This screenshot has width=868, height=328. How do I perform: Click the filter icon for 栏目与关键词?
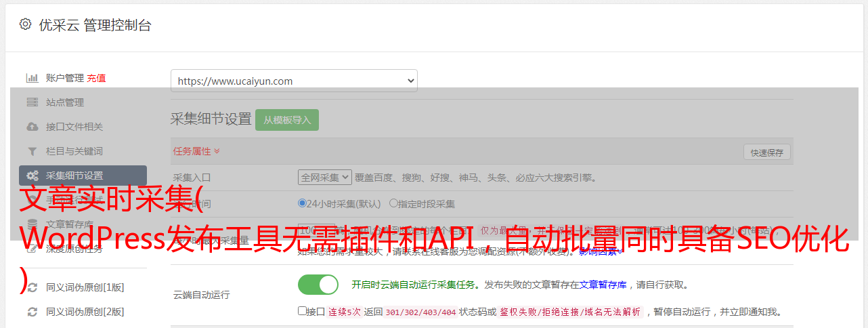(x=32, y=151)
